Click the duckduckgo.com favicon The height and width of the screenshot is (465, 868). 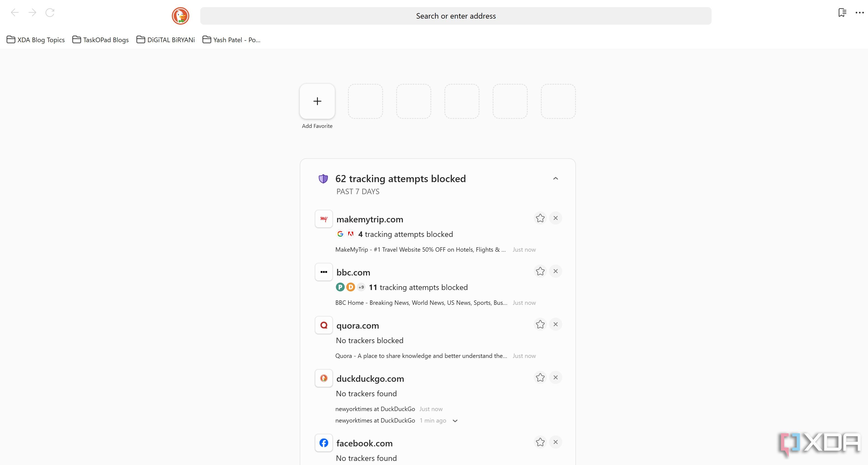324,378
